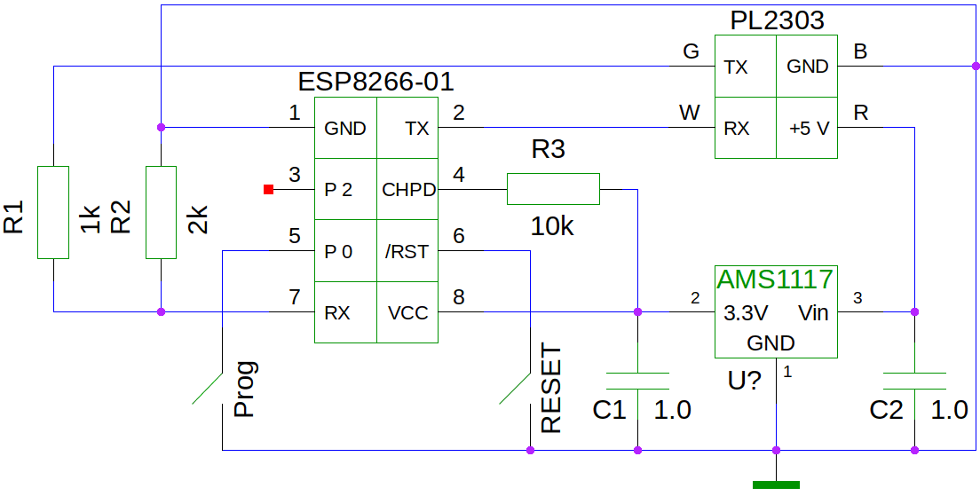Select the R2 2k resistor symbol
This screenshot has height=496, width=980.
(162, 212)
